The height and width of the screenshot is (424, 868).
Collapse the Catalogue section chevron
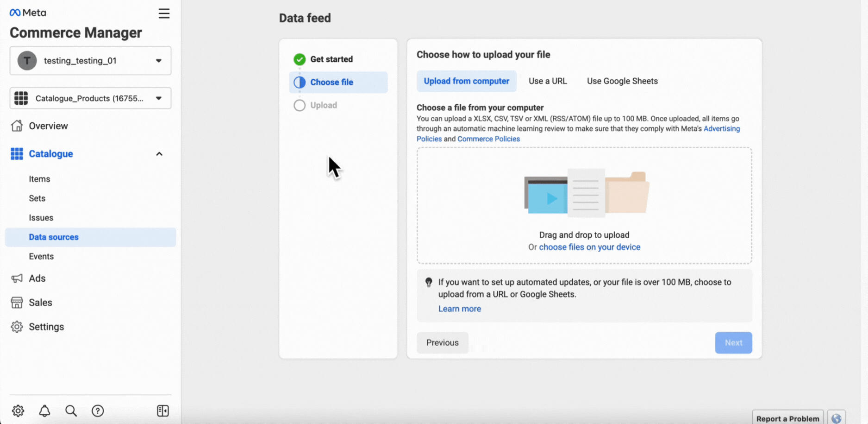click(159, 154)
